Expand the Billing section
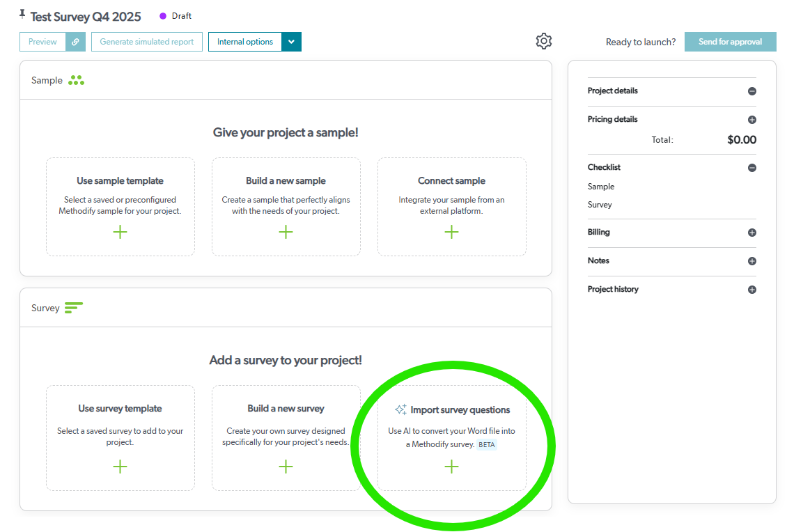 point(752,233)
